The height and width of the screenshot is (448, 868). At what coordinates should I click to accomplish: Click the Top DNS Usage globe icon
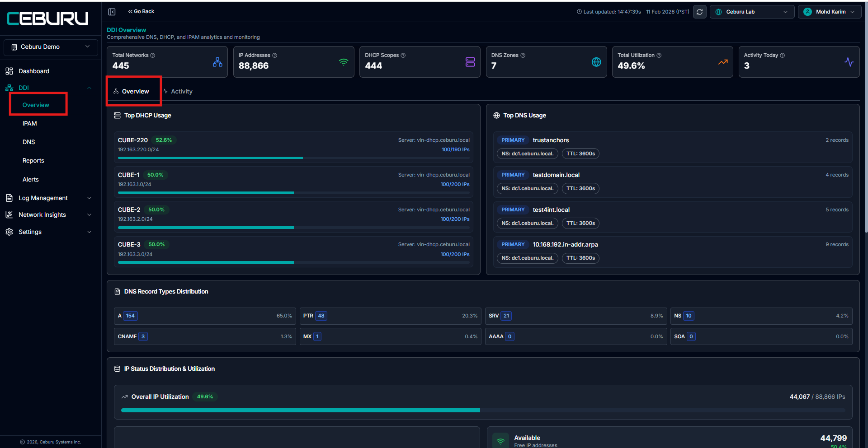(496, 116)
